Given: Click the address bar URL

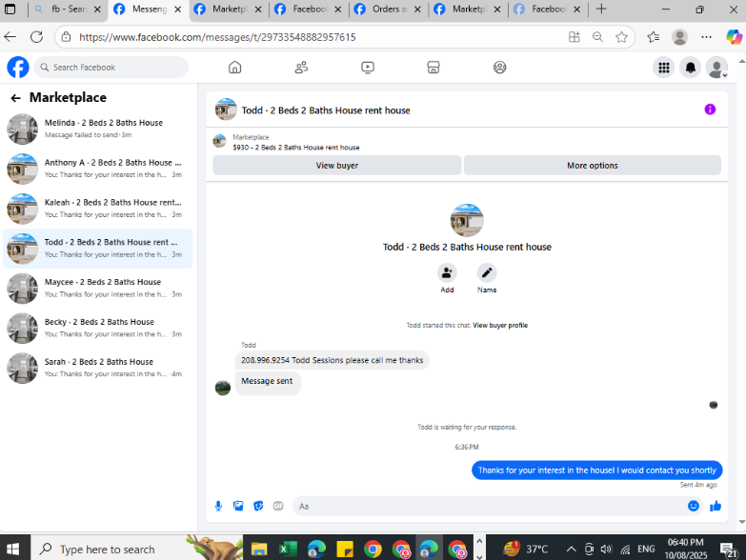Looking at the screenshot, I should (217, 37).
